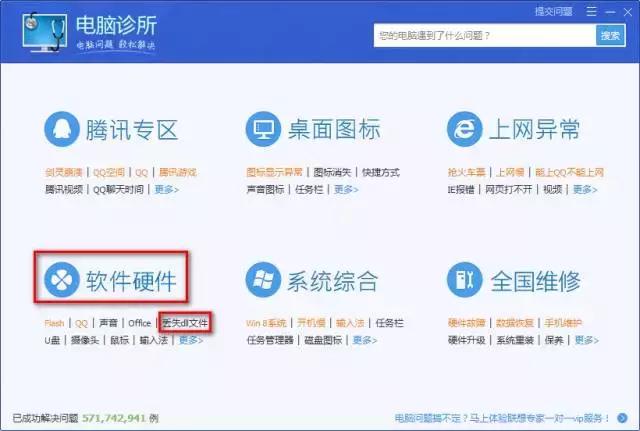Close the 电脑诊所 window
The width and height of the screenshot is (640, 431).
(628, 12)
